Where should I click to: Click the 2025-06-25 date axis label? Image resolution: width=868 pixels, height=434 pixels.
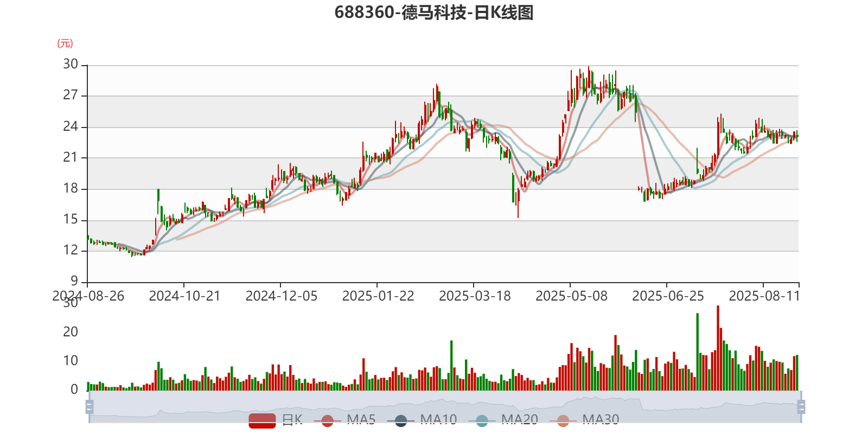668,296
